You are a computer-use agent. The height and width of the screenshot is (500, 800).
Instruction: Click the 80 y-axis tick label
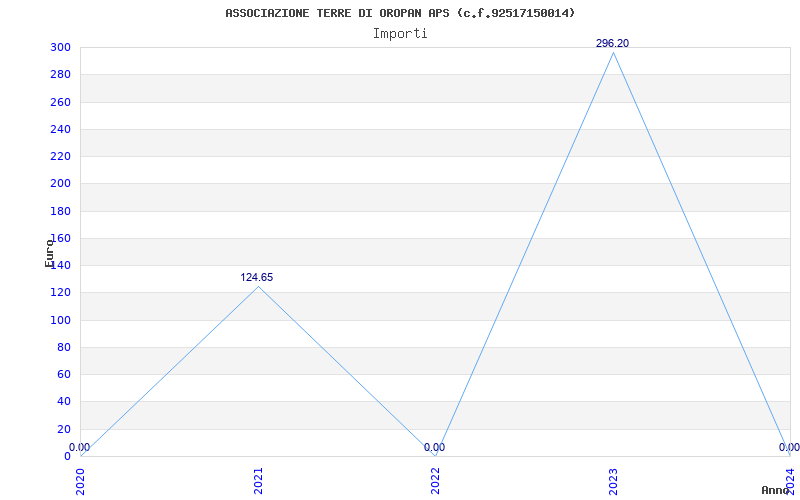[x=64, y=347]
